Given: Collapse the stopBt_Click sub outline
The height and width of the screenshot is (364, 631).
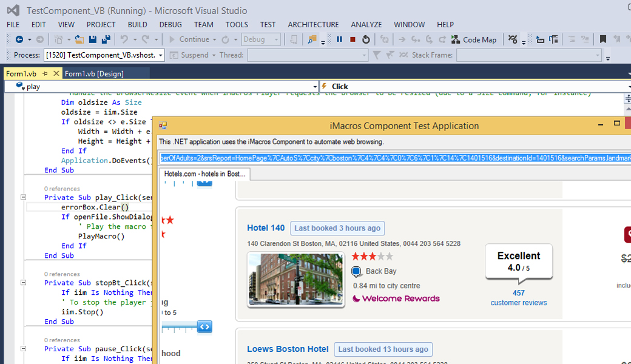Looking at the screenshot, I should tap(23, 282).
